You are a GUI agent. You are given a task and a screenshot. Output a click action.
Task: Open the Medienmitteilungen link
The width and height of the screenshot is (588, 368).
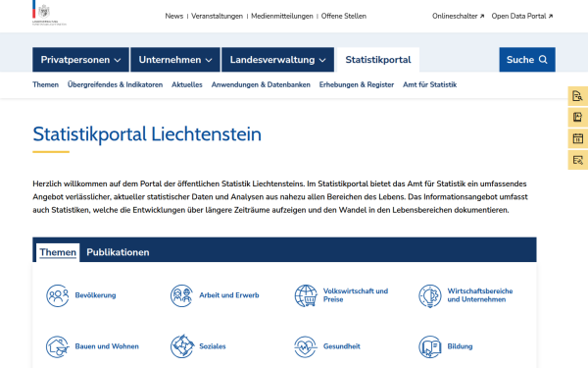(282, 16)
